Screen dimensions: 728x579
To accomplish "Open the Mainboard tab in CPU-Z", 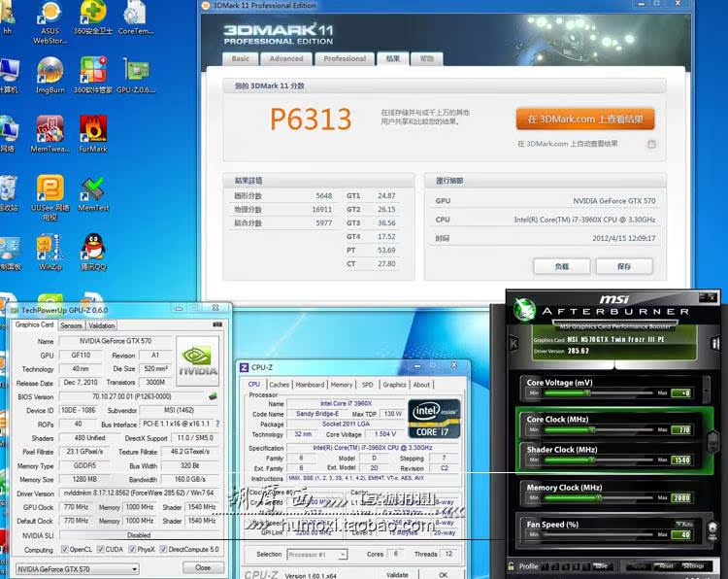I will coord(310,385).
